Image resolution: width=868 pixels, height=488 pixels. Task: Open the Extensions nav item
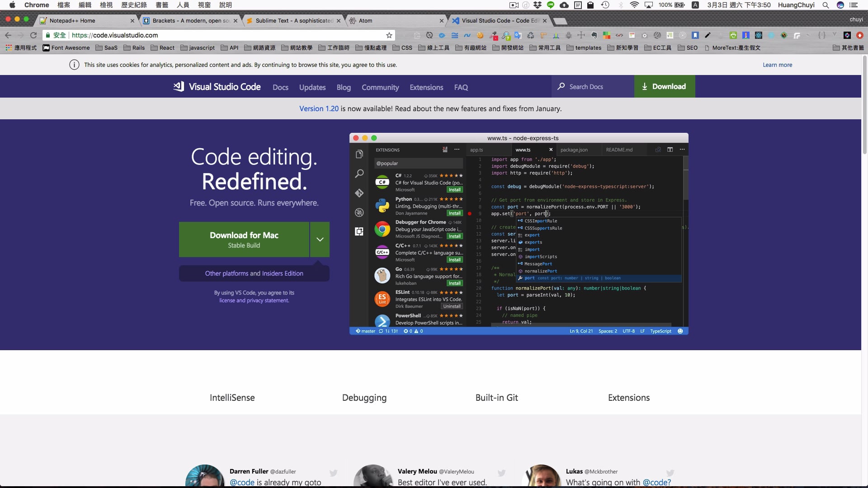point(426,87)
